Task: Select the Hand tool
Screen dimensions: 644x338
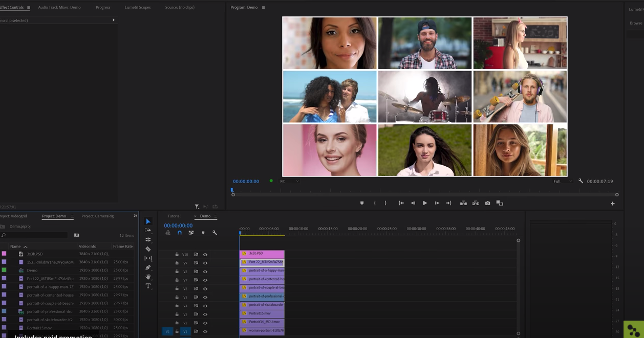Action: 148,277
